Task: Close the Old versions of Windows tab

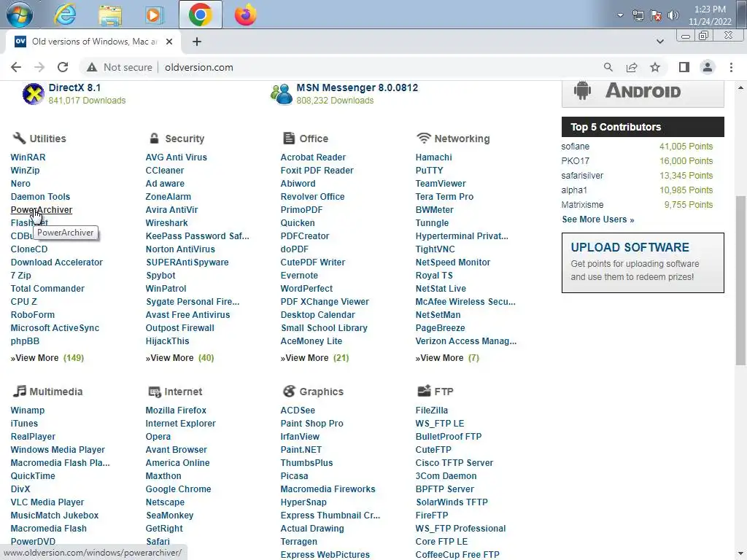Action: pos(169,42)
